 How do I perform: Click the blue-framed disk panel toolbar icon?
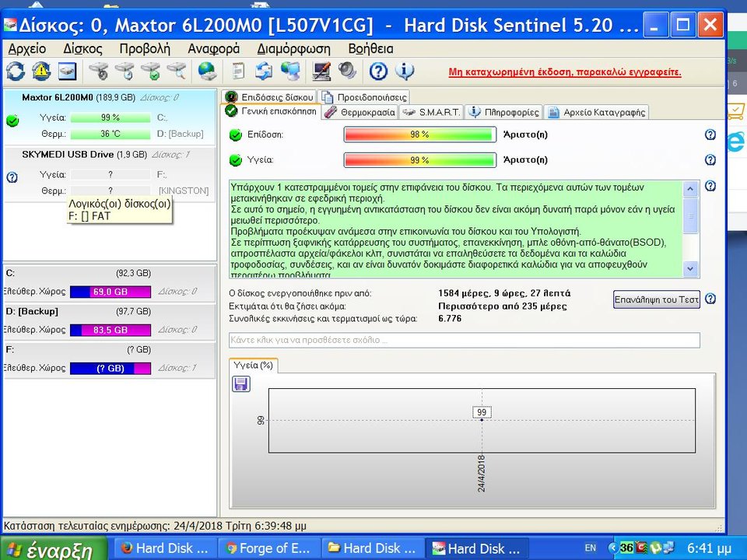(x=67, y=72)
